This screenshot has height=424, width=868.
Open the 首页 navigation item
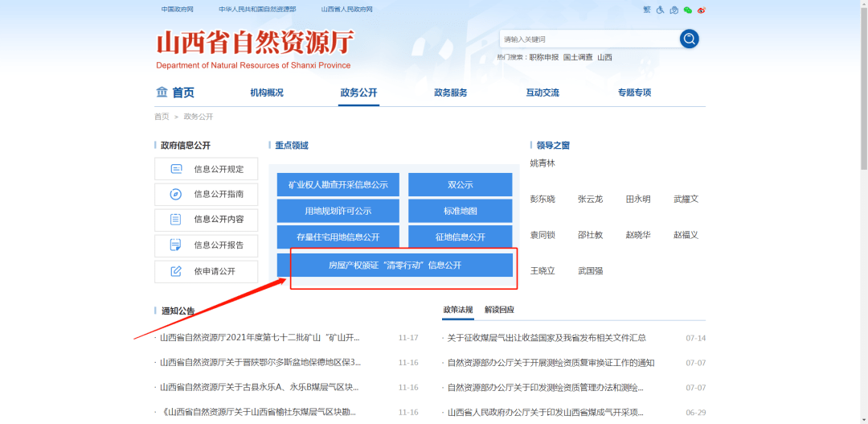(183, 93)
